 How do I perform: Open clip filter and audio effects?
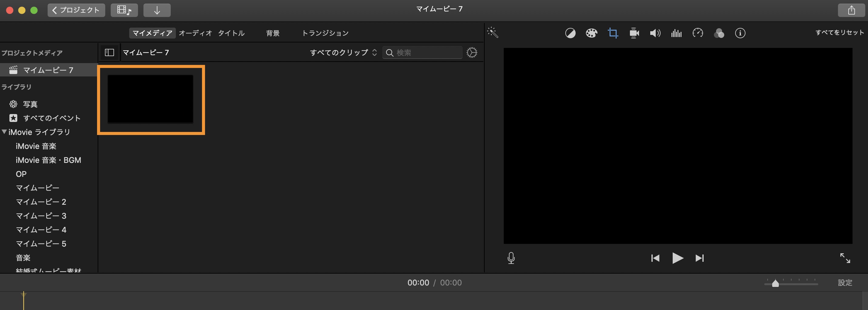[x=719, y=33]
